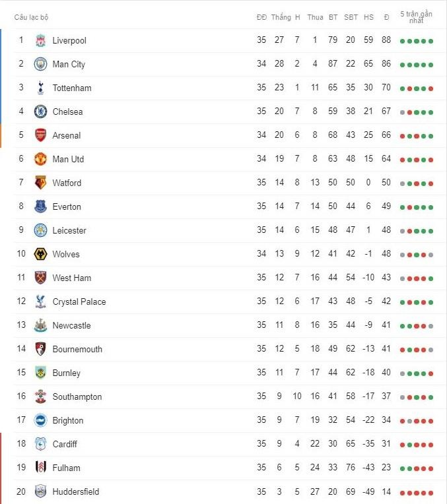
Task: Click the West Ham team name
Action: 72,278
